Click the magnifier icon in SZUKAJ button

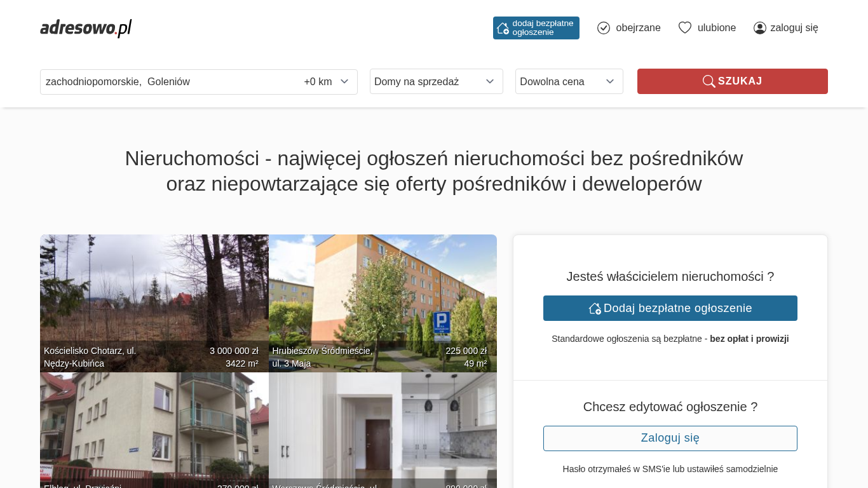click(x=709, y=81)
